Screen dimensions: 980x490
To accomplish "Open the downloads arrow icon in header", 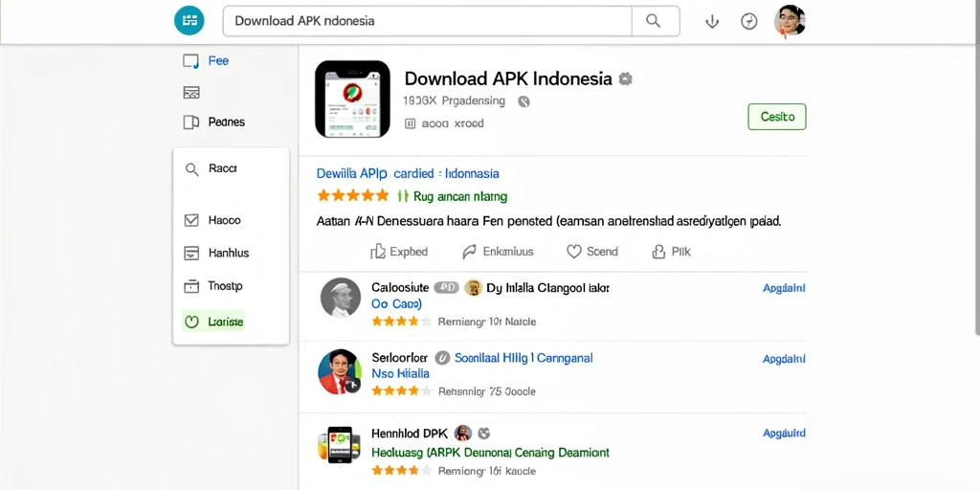I will click(x=712, y=22).
